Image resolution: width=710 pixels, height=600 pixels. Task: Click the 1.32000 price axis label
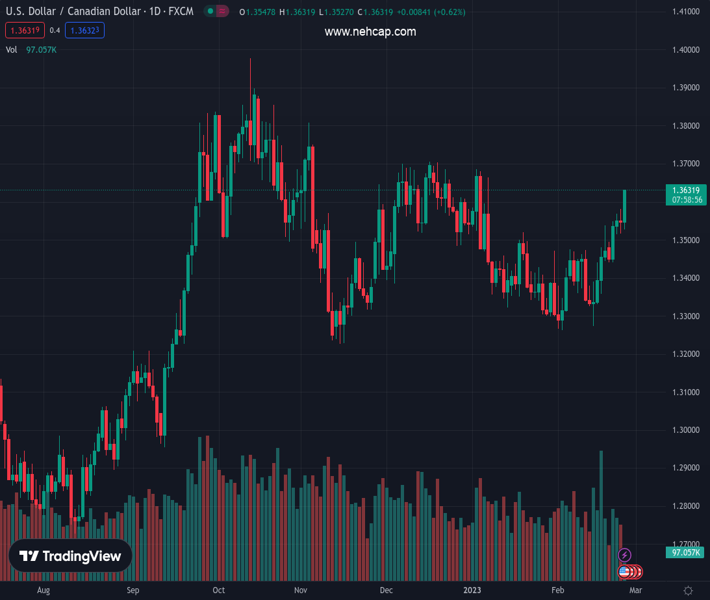(x=686, y=354)
